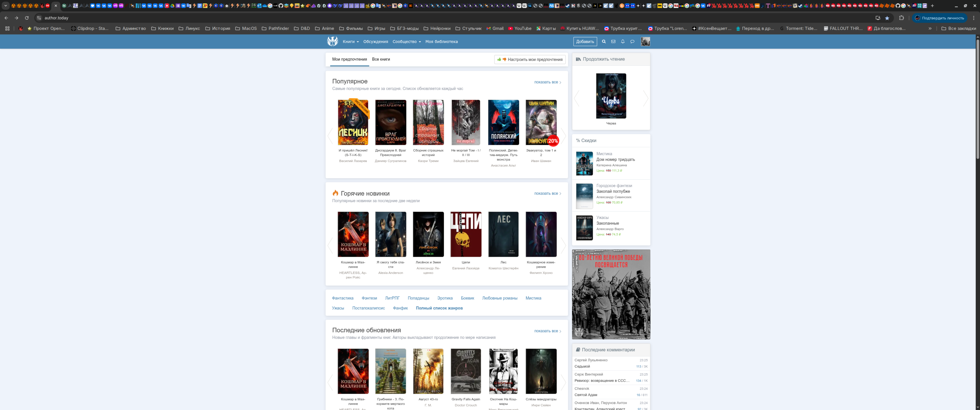
Task: Click author name Иван Шаман
Action: [541, 161]
